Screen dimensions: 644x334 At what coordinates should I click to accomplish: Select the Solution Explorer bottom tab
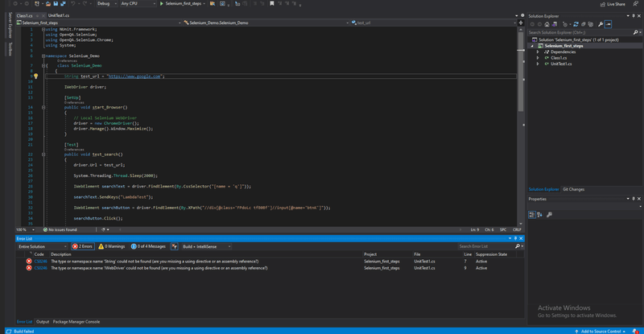point(543,189)
